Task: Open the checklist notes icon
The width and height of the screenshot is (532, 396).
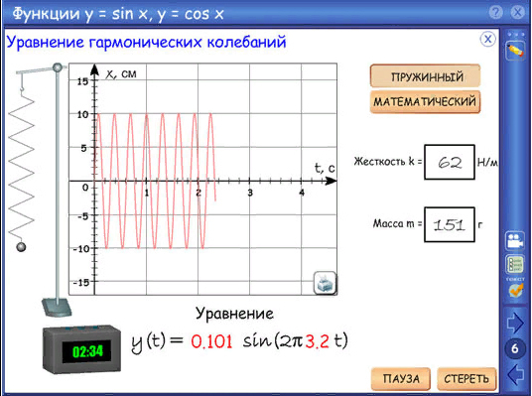Action: 515,265
